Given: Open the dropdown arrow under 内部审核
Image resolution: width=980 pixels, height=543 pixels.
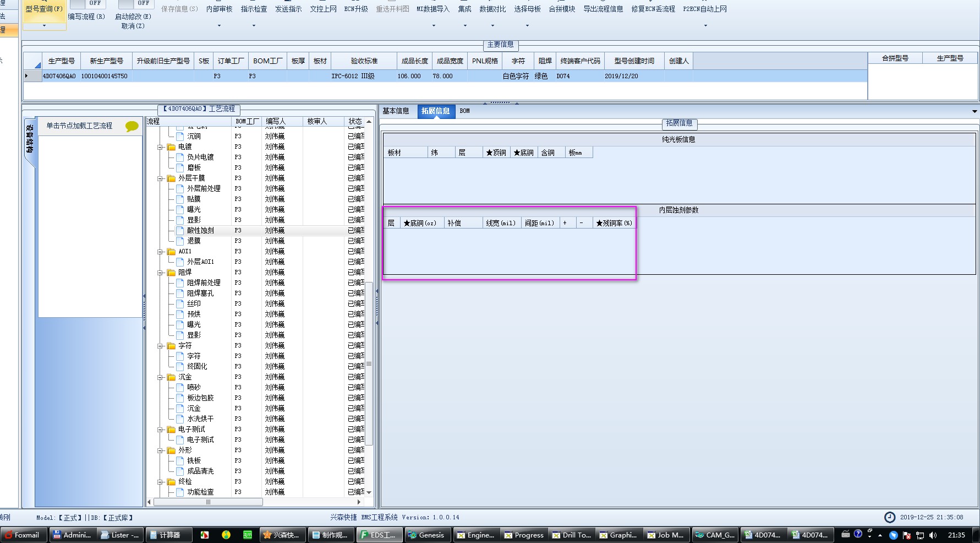Looking at the screenshot, I should [219, 25].
